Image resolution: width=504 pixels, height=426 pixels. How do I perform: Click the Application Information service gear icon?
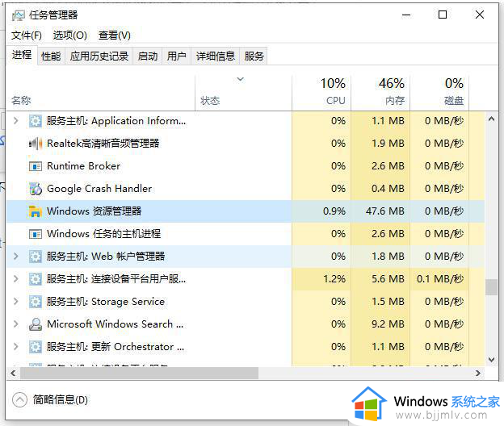point(35,121)
